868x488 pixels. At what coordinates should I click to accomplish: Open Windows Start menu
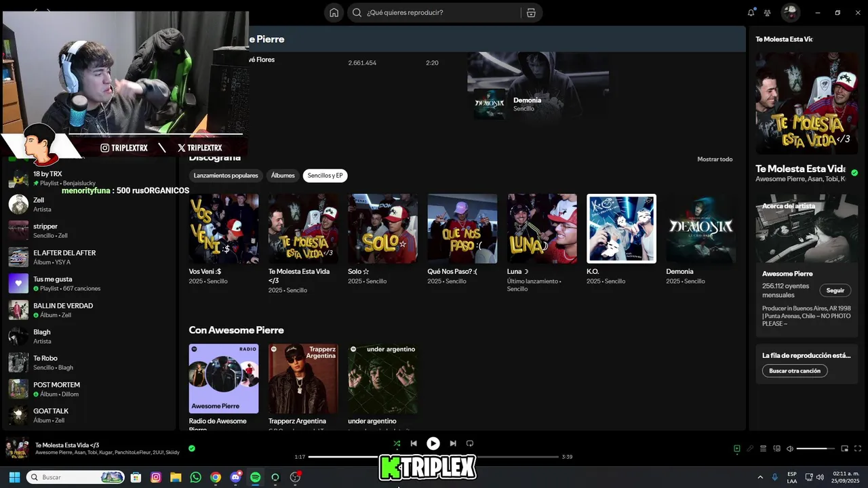(x=14, y=477)
